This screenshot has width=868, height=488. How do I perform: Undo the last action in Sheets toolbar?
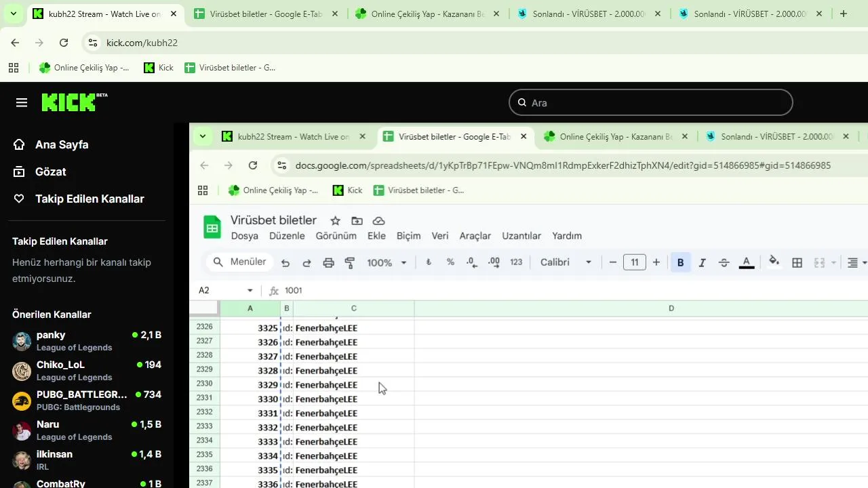pos(285,262)
